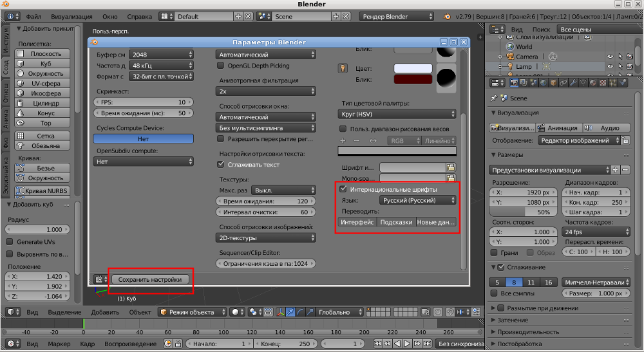Click the Подсказки translate button
The image size is (644, 352).
point(396,222)
